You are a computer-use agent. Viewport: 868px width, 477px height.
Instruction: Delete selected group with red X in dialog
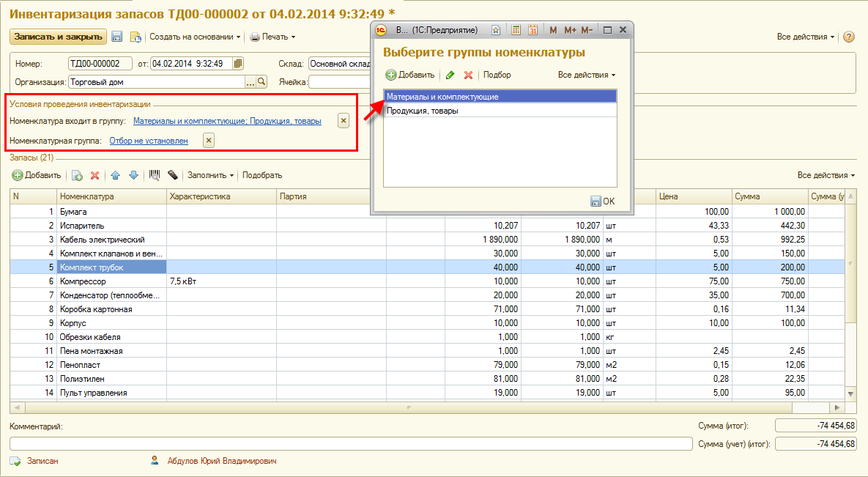[468, 75]
